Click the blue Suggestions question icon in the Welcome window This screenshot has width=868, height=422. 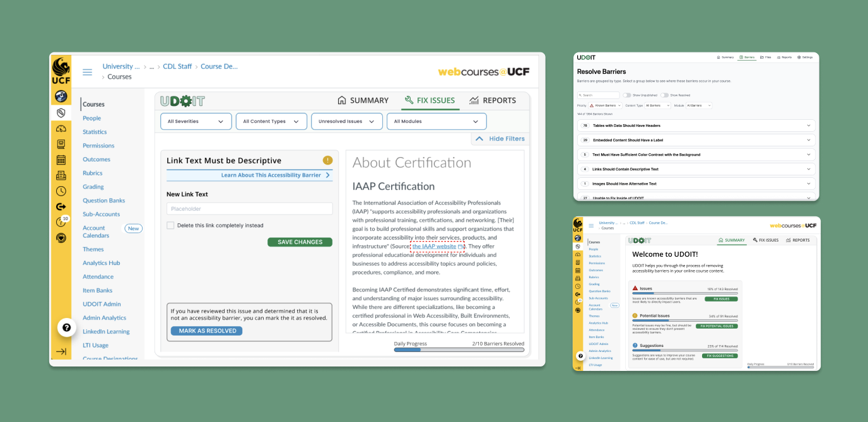635,345
